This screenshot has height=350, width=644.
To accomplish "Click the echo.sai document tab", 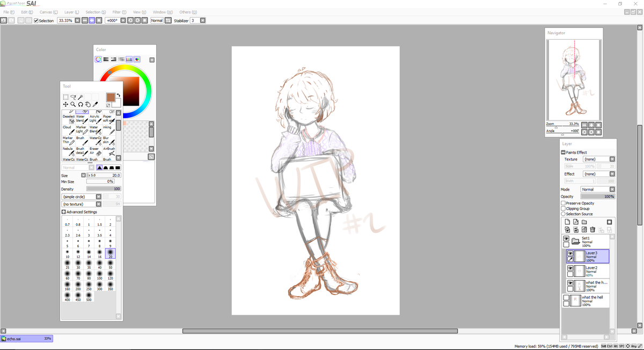I will (27, 339).
